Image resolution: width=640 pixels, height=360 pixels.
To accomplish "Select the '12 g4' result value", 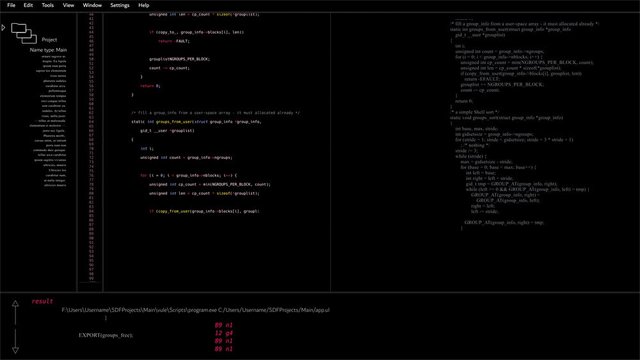I will point(224,333).
